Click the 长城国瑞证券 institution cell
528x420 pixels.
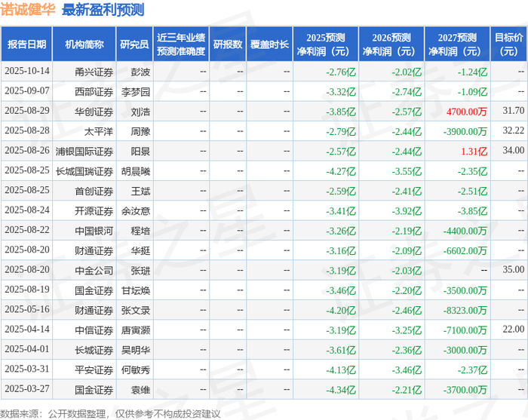[x=84, y=171]
